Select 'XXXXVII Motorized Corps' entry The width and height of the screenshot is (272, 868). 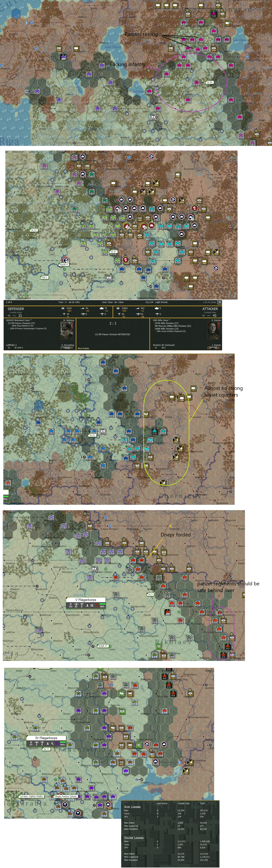pos(19,320)
